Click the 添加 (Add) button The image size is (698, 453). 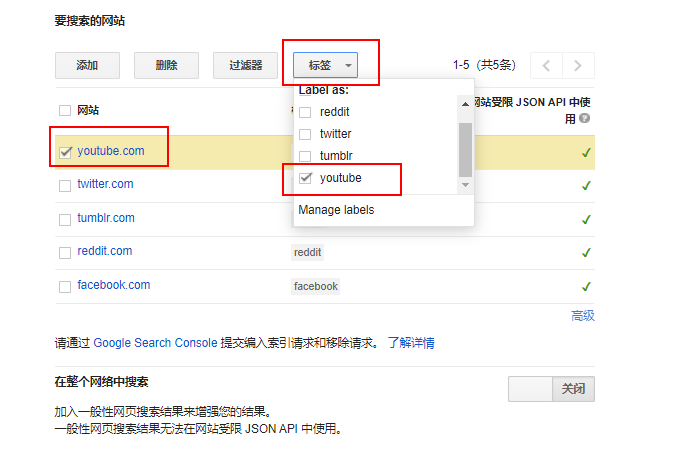87,65
